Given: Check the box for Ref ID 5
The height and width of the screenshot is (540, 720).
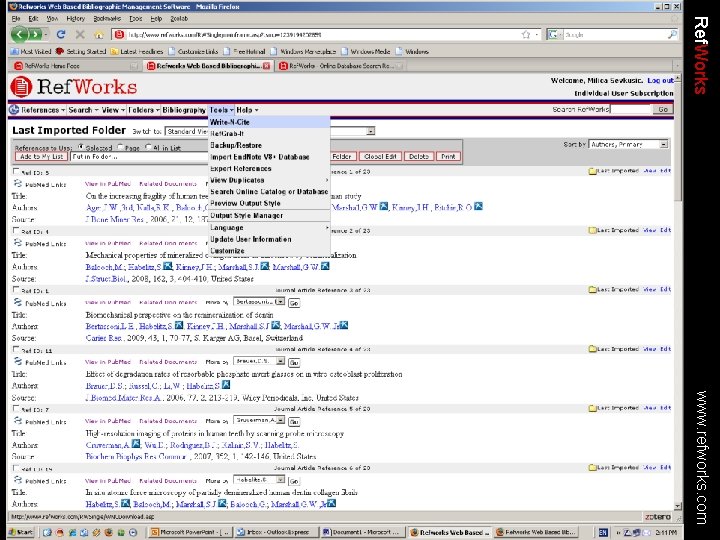Looking at the screenshot, I should coord(16,171).
